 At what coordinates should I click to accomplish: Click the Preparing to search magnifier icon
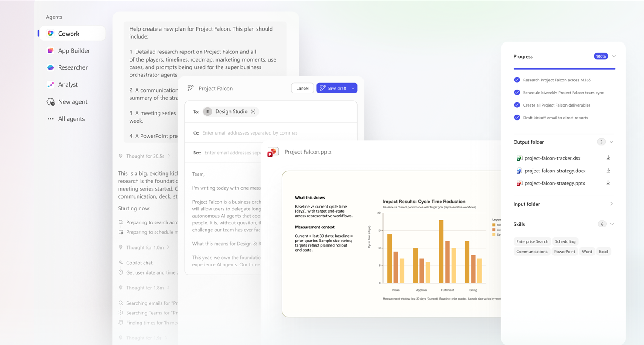[121, 222]
